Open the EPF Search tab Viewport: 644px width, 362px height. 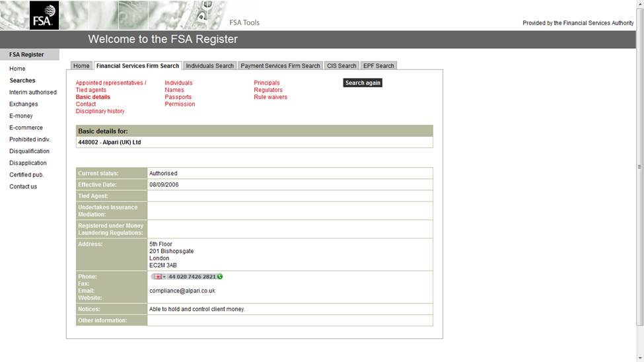pos(378,66)
